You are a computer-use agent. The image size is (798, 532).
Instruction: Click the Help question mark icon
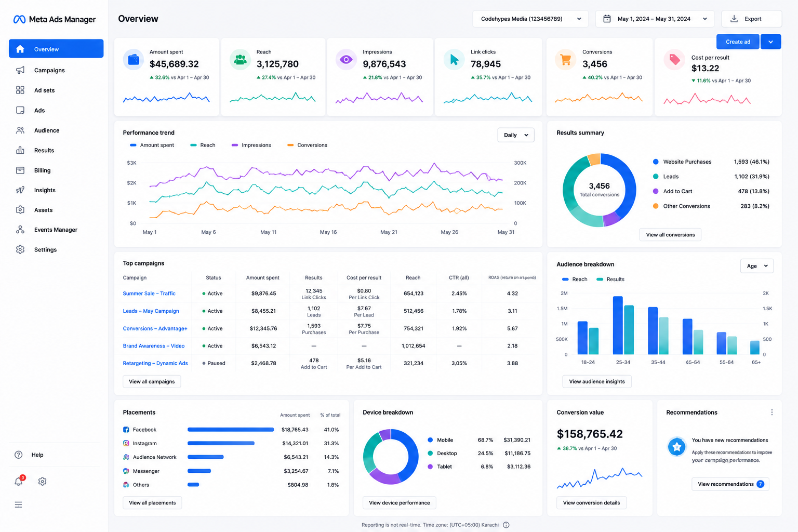[19, 455]
